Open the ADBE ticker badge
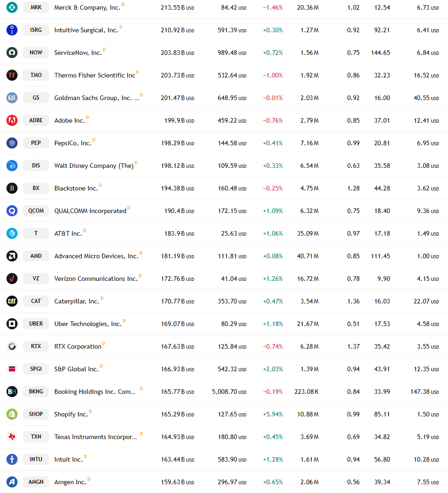The height and width of the screenshot is (493, 448). 36,120
